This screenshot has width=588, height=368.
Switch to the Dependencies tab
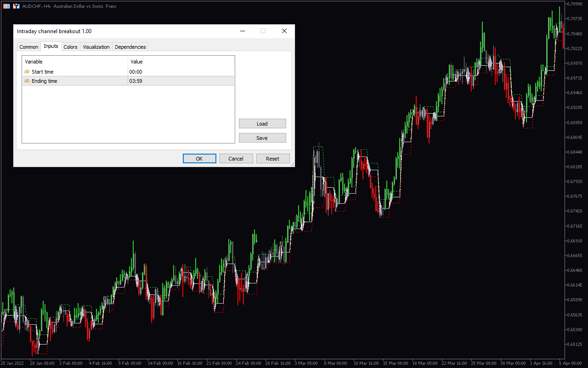(130, 47)
